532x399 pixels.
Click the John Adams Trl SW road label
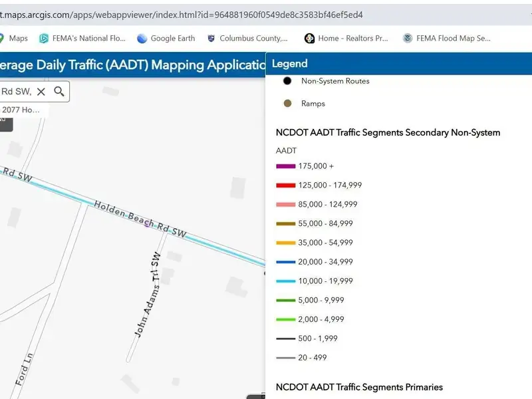(x=148, y=294)
